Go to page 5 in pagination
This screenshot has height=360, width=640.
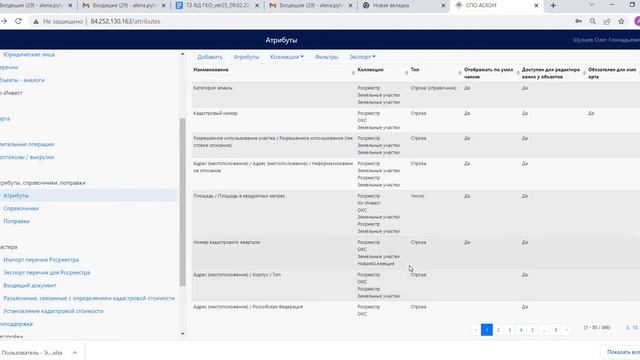[532, 330]
